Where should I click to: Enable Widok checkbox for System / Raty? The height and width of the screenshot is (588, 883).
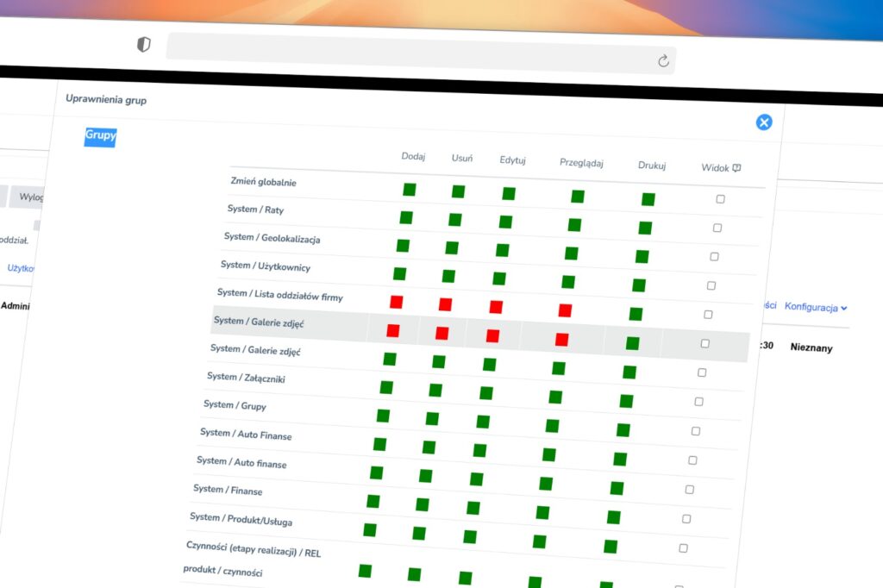pyautogui.click(x=717, y=228)
